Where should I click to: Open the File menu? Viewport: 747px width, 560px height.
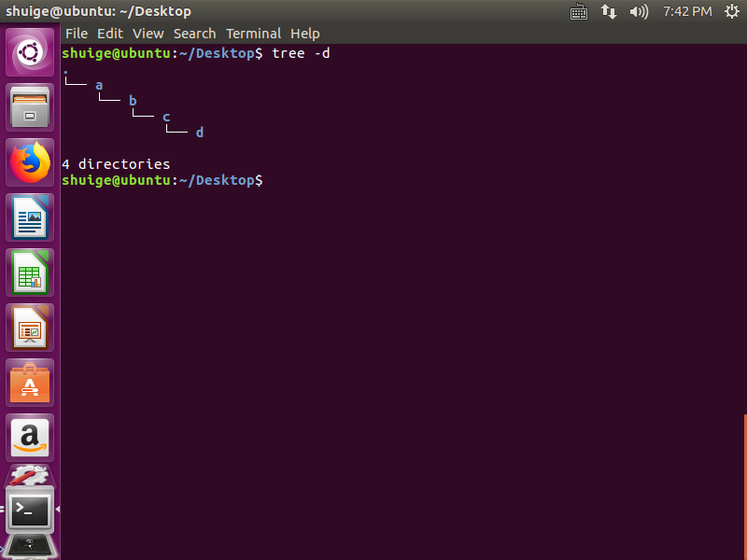[x=77, y=34]
